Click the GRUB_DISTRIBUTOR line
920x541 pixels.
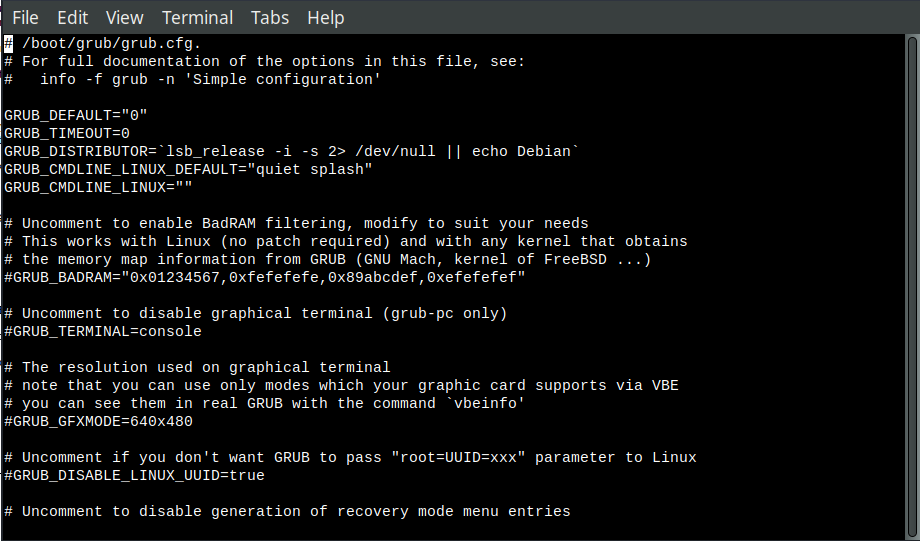(x=292, y=151)
